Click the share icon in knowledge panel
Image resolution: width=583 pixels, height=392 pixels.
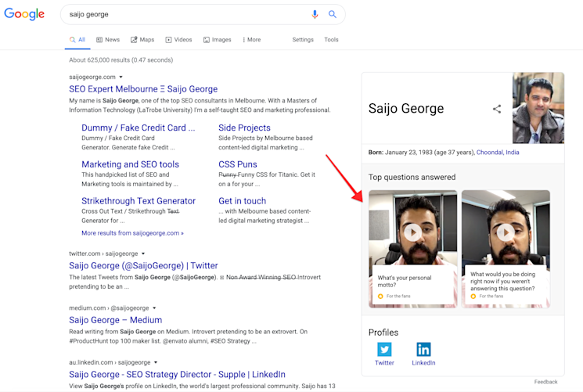pos(497,109)
